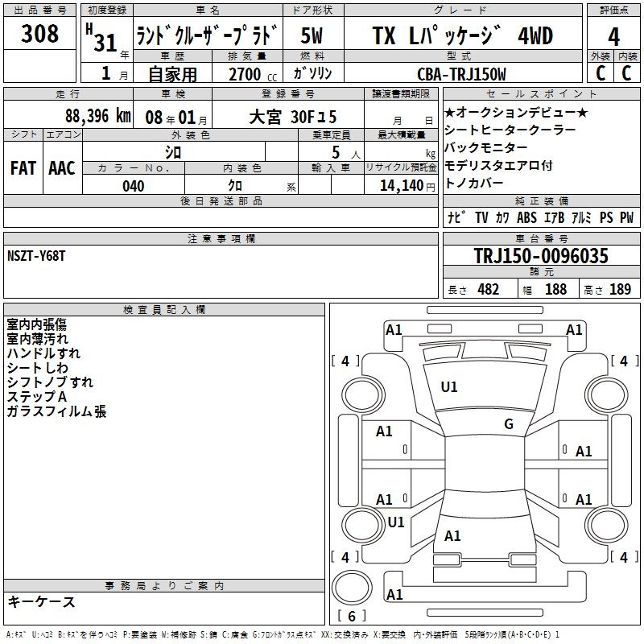The image size is (644, 644).
Task: Click the inspection date 08年01月
Action: click(175, 118)
